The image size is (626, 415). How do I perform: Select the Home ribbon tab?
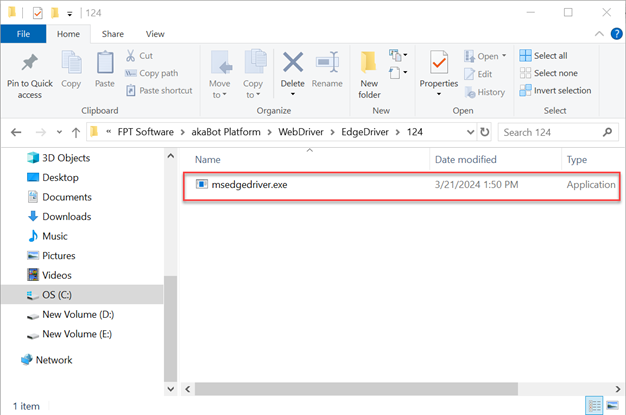click(68, 34)
